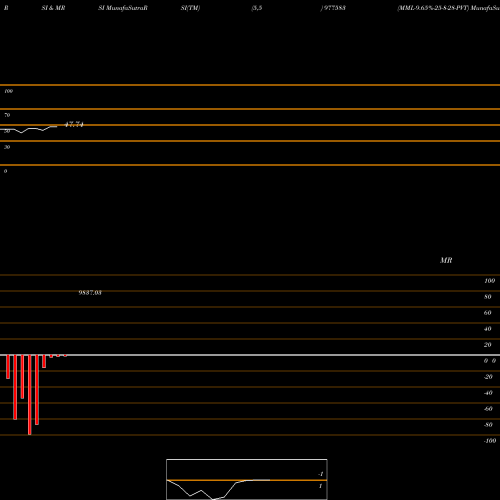Select the -1 label in mini chart
The height and width of the screenshot is (500, 500).
click(321, 474)
